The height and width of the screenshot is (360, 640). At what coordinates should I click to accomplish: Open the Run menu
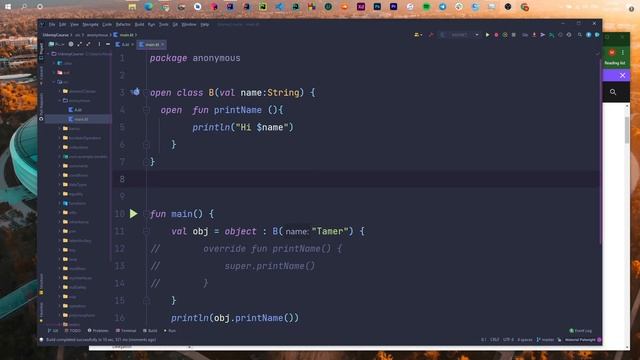(x=151, y=24)
